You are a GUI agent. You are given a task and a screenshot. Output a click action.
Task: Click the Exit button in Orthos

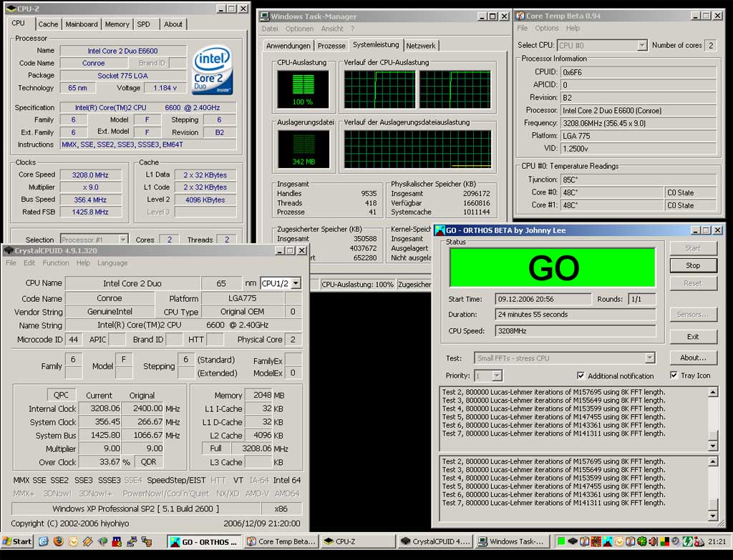coord(693,336)
